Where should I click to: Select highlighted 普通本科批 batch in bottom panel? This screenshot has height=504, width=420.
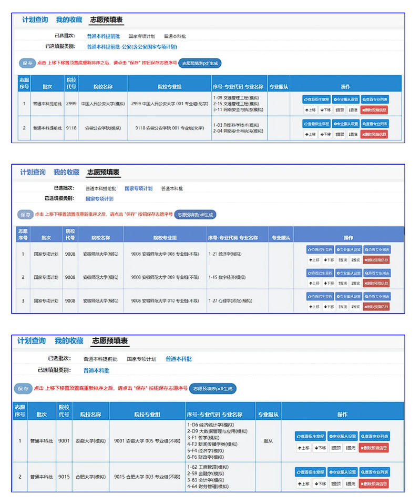coord(179,359)
